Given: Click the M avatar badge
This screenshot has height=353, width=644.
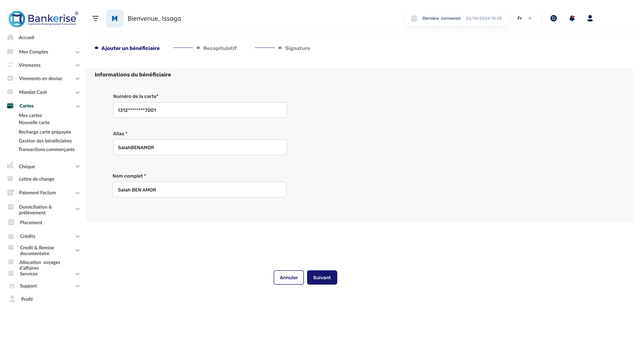Looking at the screenshot, I should [115, 19].
